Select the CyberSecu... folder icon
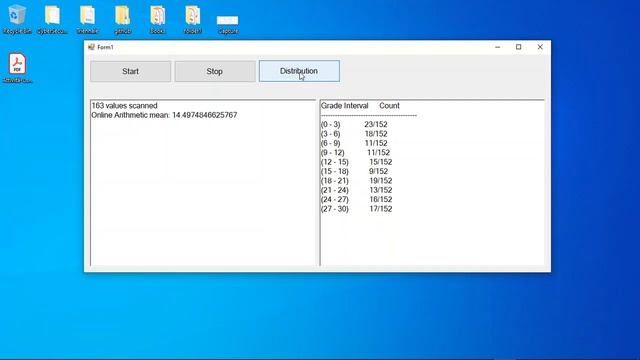 pos(52,19)
